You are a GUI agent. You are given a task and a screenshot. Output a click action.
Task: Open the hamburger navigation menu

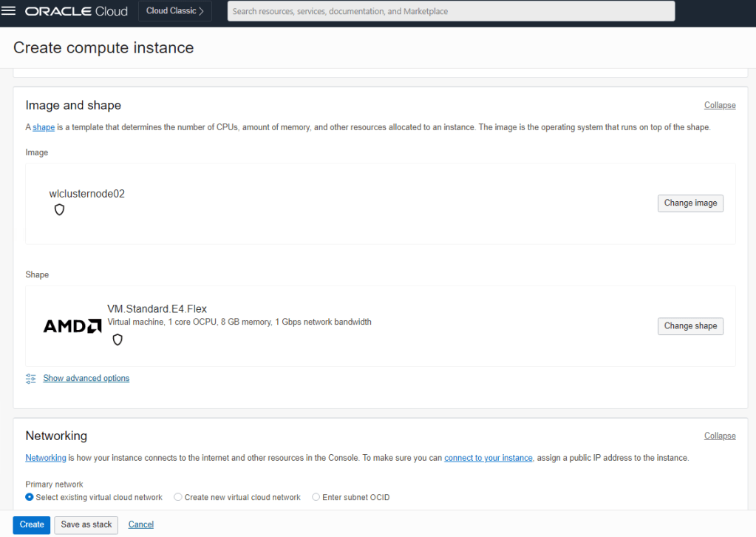tap(10, 11)
